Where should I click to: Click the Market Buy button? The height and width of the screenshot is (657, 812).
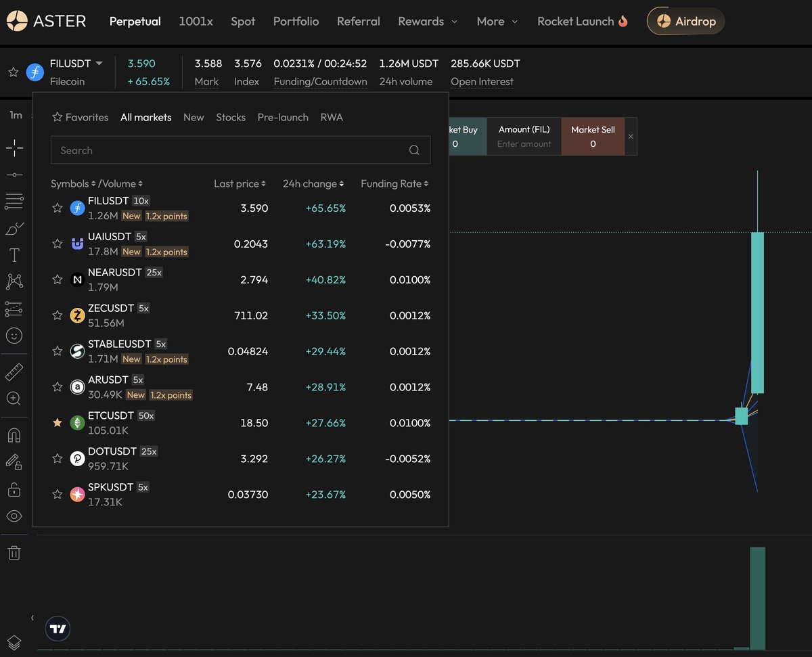[467, 137]
